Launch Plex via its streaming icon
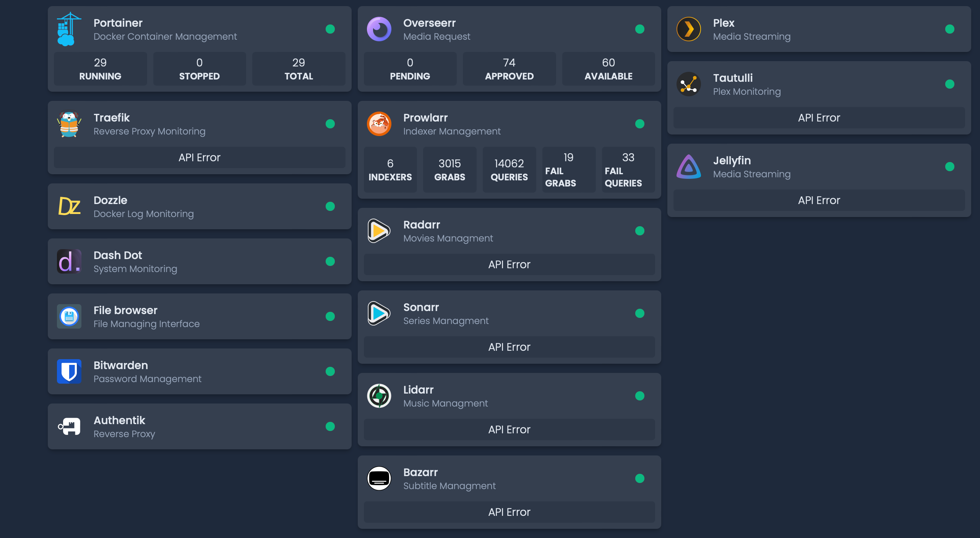This screenshot has height=538, width=980. [689, 29]
